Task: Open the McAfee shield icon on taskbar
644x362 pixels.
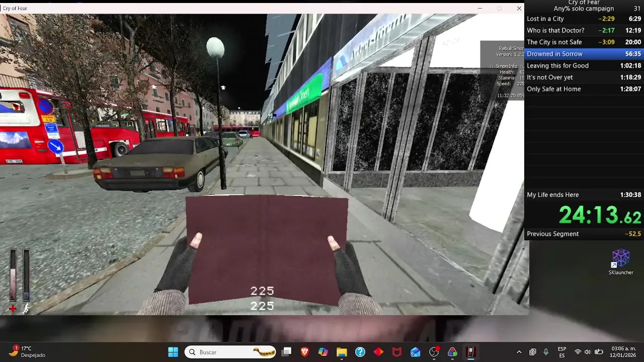Action: [x=397, y=352]
